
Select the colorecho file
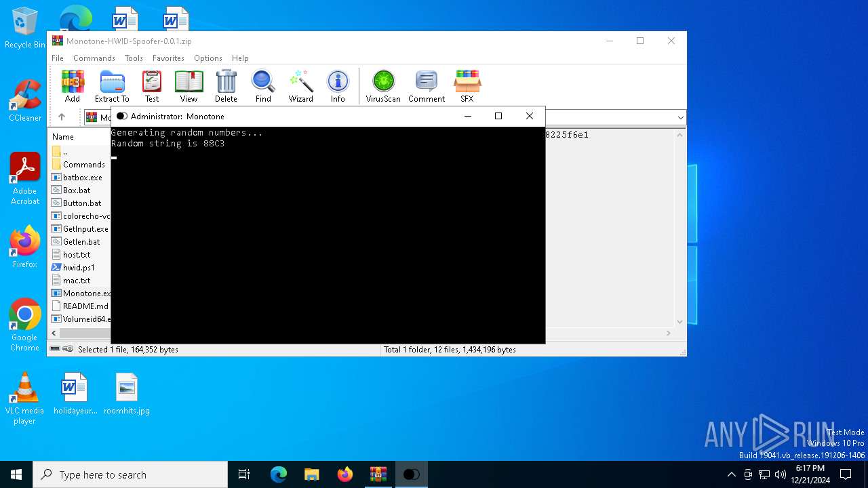(x=80, y=216)
